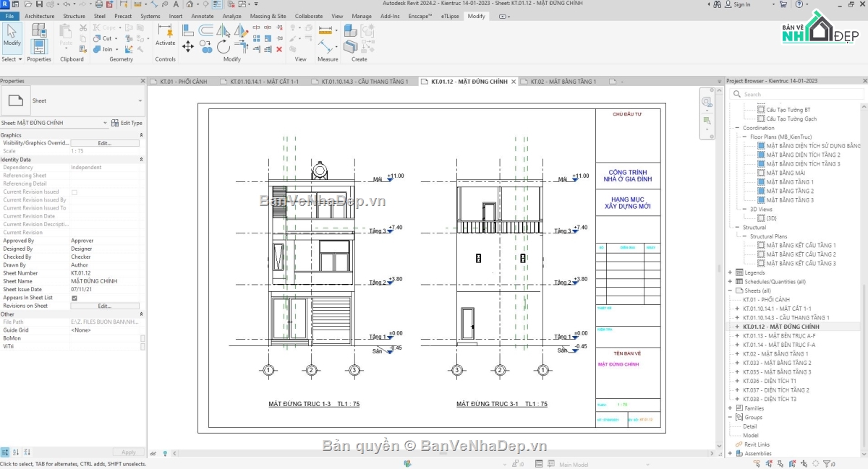Switch to the Architecture ribbon tab

coord(39,15)
